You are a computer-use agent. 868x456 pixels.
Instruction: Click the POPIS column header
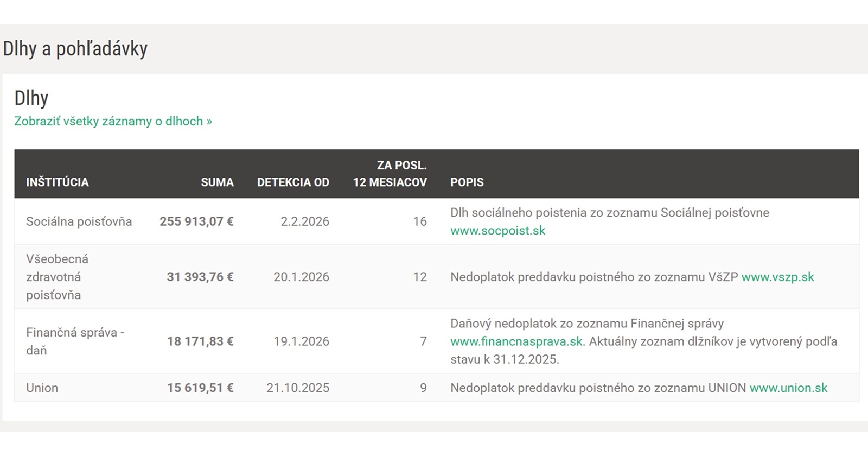pyautogui.click(x=467, y=182)
